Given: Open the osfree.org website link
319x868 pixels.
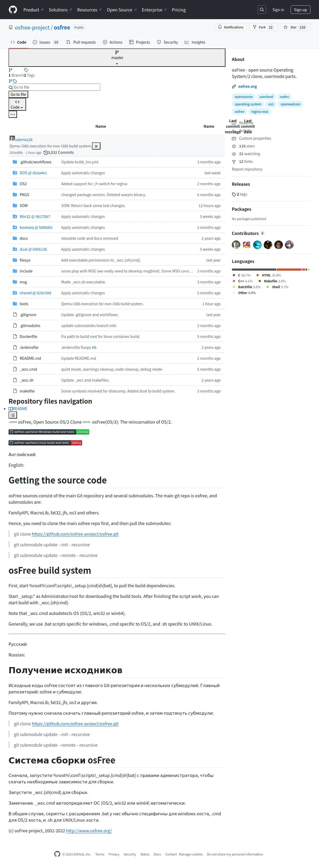Looking at the screenshot, I should pos(247,86).
